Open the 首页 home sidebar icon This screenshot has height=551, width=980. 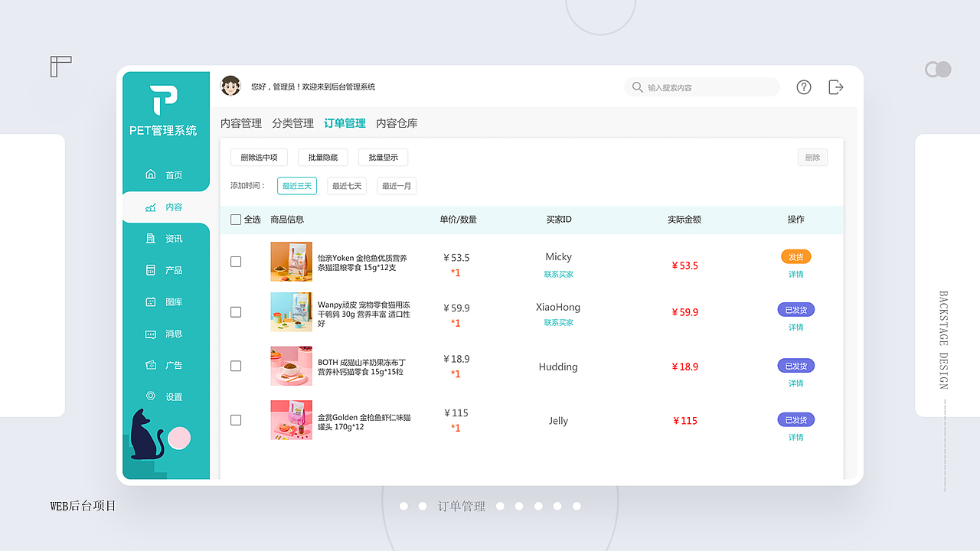pos(151,174)
